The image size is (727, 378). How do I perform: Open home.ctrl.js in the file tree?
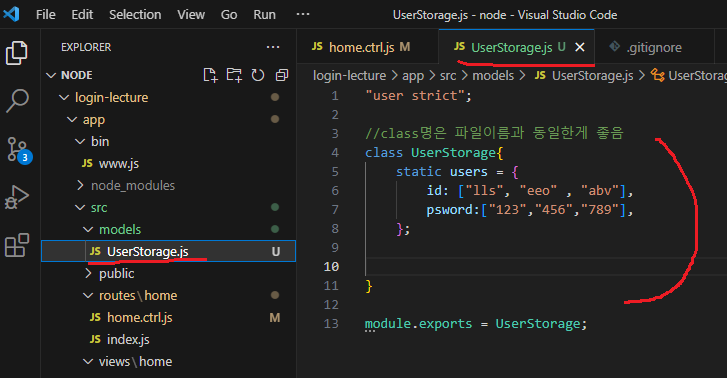pos(168,318)
